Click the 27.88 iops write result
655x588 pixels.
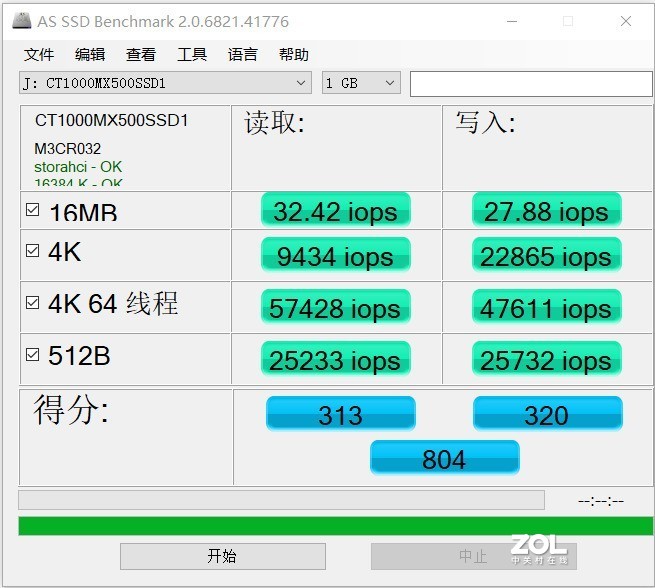547,210
